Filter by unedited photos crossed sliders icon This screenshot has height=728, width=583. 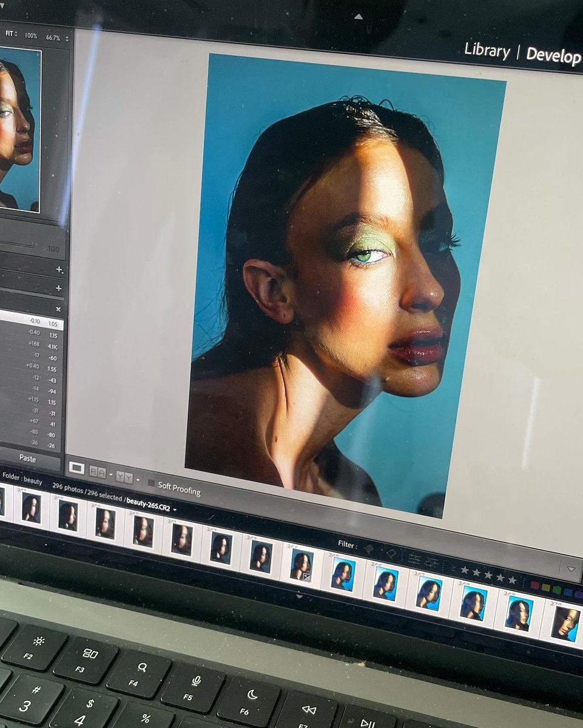point(431,562)
